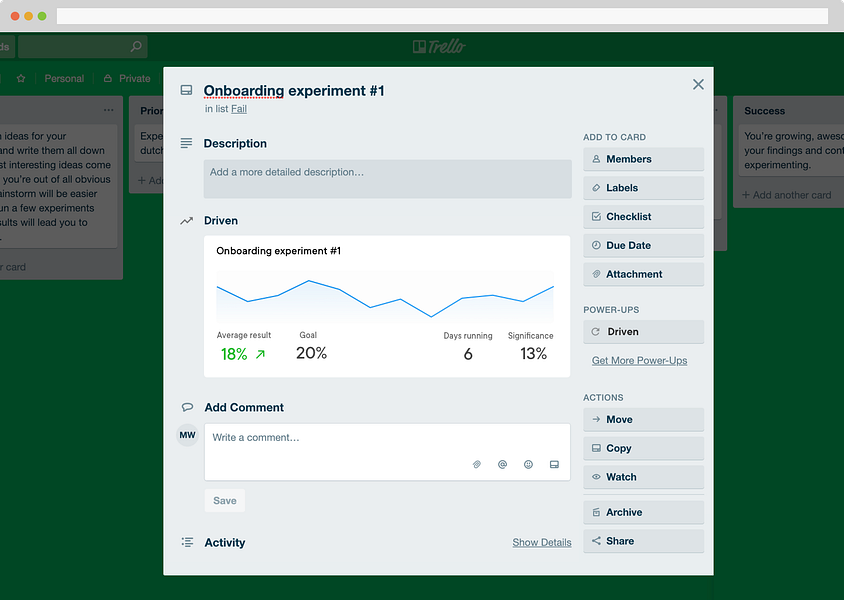Viewport: 844px width, 600px height.
Task: Click the add card icon in comment box
Action: pos(554,464)
